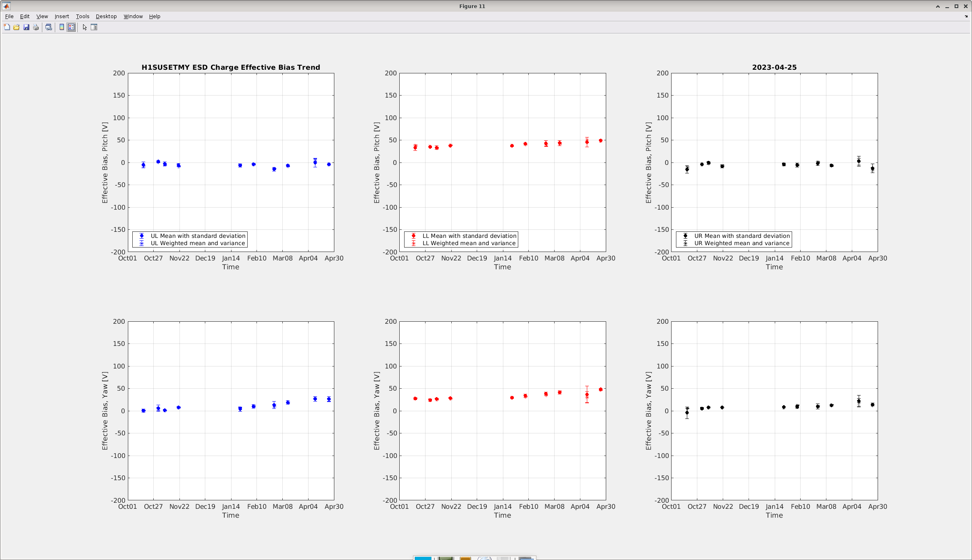972x560 pixels.
Task: Click the 'Time' label under the red yaw plot
Action: tap(503, 515)
